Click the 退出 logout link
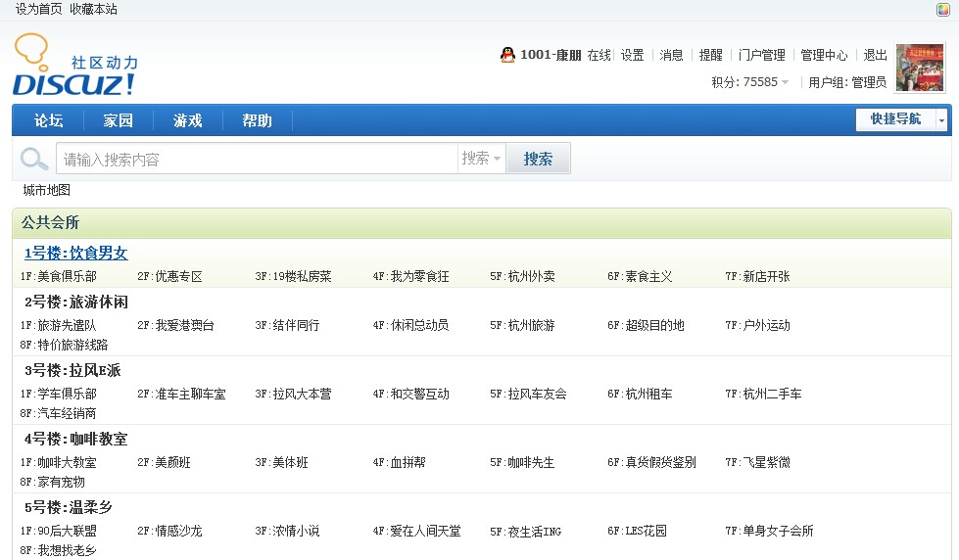Screen dimensions: 959x560 [x=875, y=56]
